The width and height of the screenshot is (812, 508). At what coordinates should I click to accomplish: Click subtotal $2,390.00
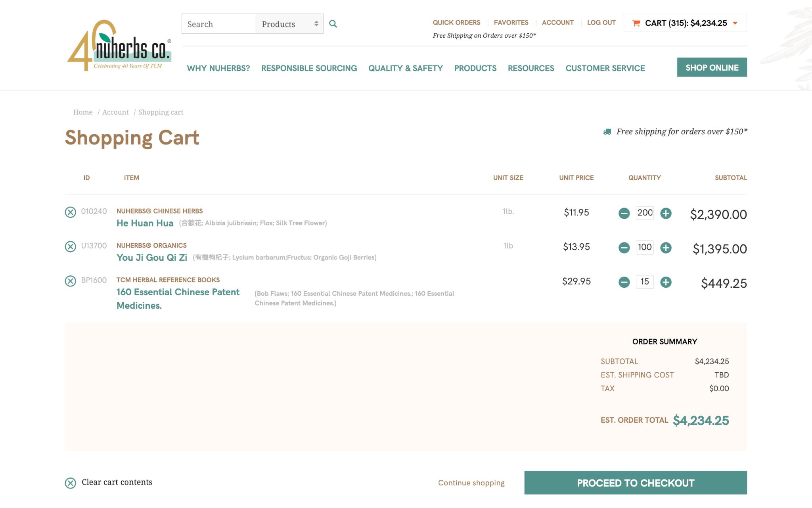718,215
